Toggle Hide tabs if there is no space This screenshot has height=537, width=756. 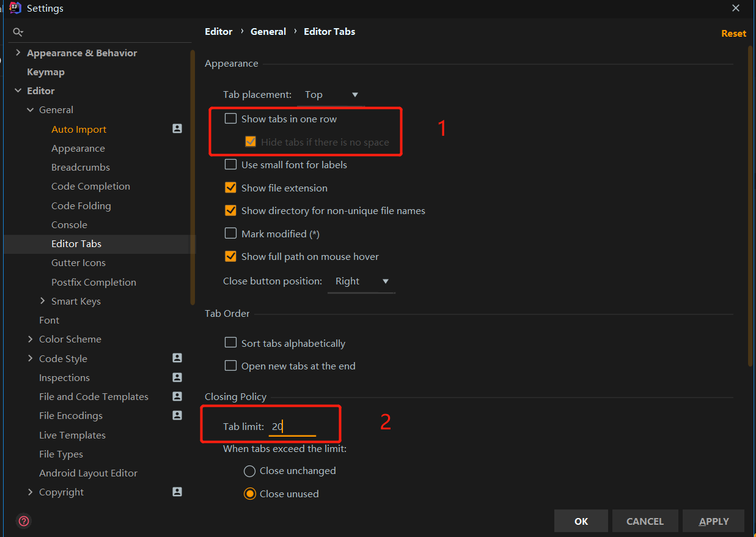(x=251, y=142)
